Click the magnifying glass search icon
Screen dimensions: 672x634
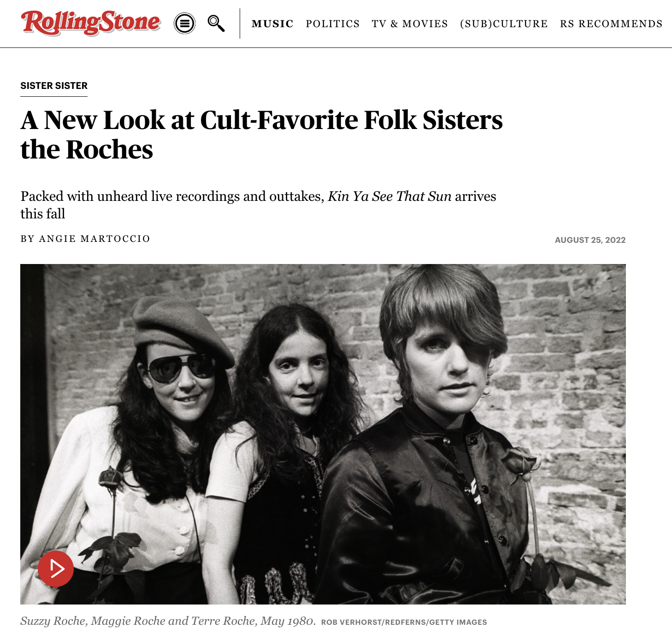[216, 23]
